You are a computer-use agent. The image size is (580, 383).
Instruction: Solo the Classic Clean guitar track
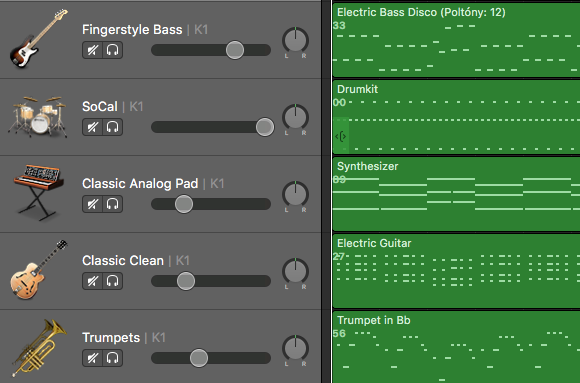click(x=112, y=281)
